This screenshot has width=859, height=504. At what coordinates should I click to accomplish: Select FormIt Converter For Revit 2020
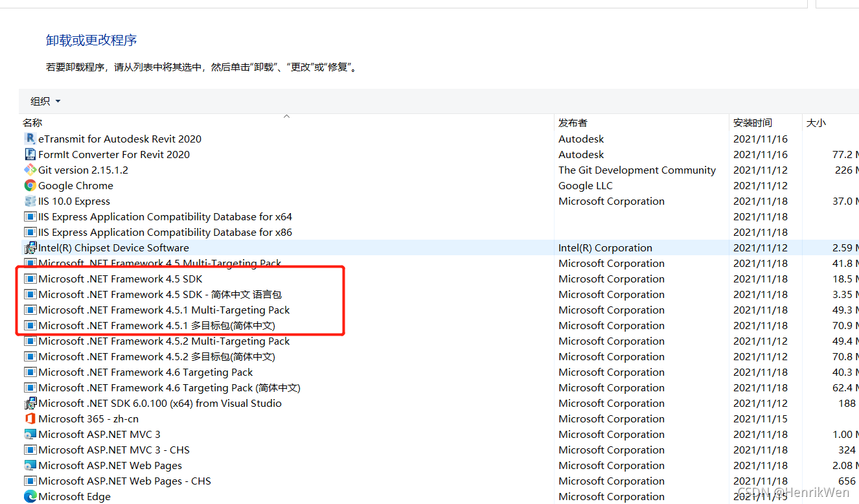pos(114,154)
